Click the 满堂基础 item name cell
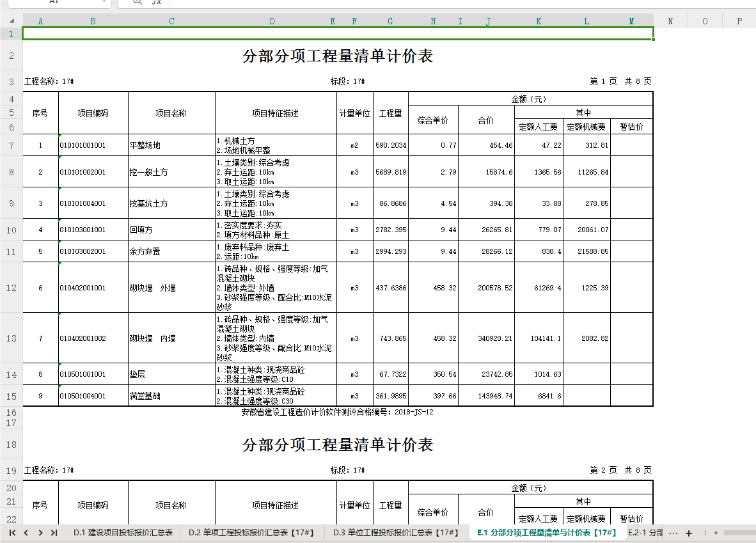Image resolution: width=756 pixels, height=543 pixels. [171, 396]
